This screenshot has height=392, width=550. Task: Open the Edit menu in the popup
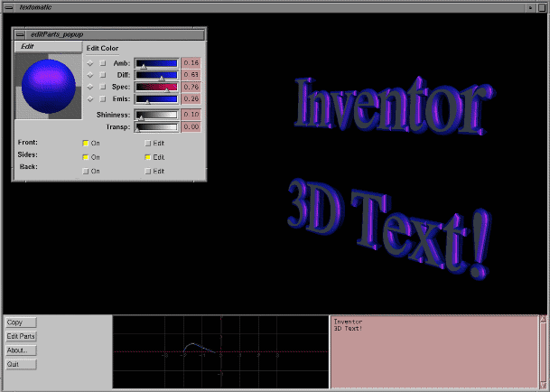coord(28,46)
